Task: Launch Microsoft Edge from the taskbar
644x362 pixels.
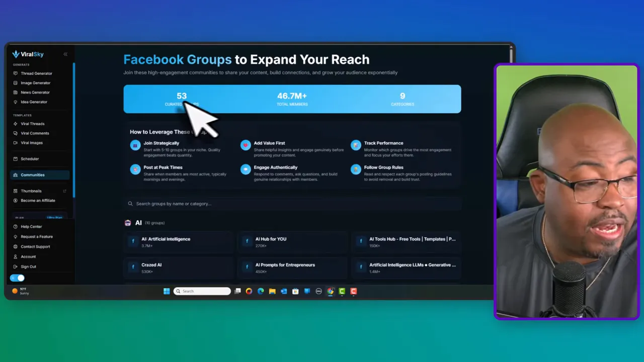Action: (261, 291)
